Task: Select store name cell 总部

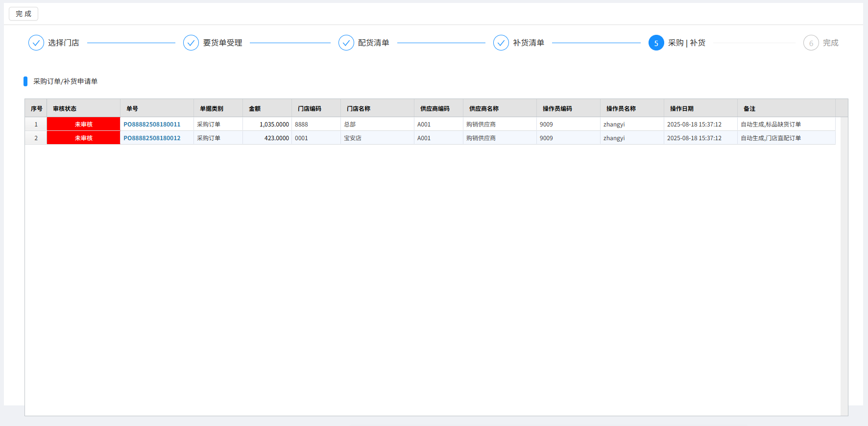Action: coord(378,124)
